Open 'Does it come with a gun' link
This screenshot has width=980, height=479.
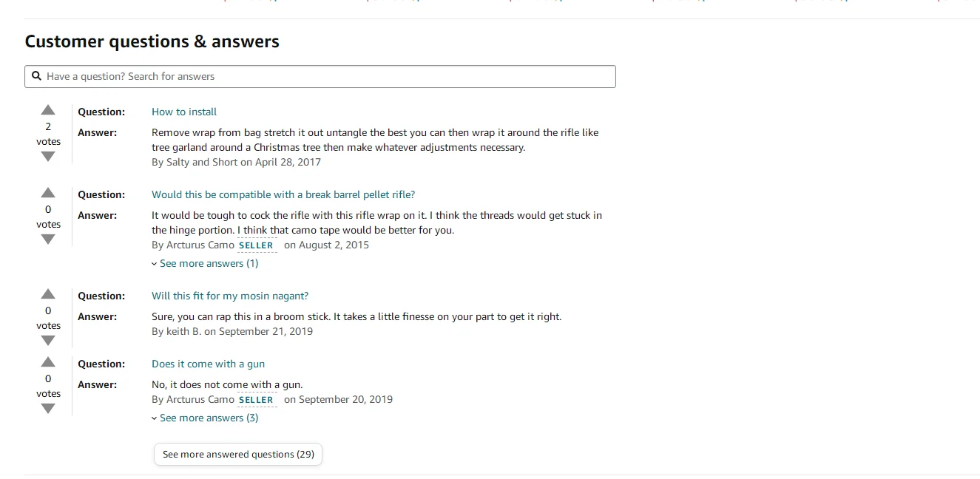[208, 364]
